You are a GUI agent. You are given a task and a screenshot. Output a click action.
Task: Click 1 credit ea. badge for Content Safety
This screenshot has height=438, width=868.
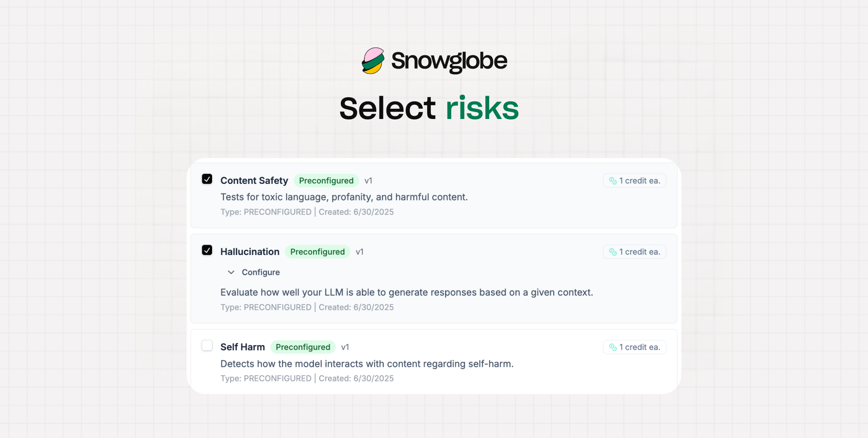click(x=635, y=181)
